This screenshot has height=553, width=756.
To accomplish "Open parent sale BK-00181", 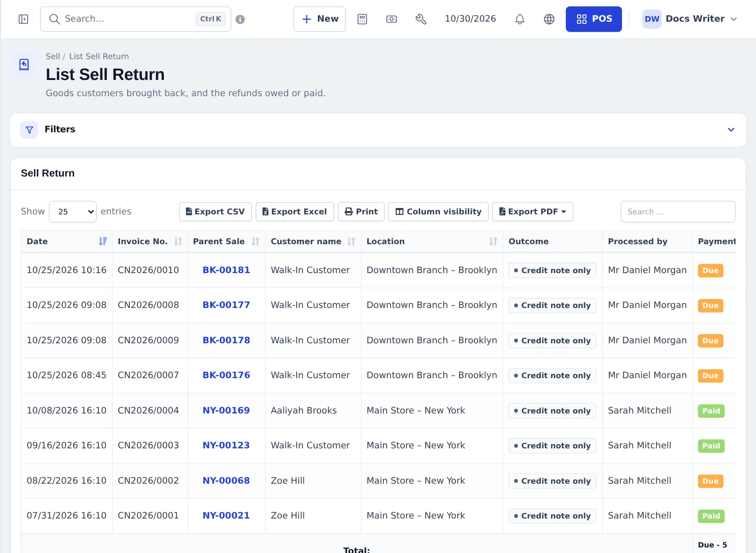I will pos(226,270).
